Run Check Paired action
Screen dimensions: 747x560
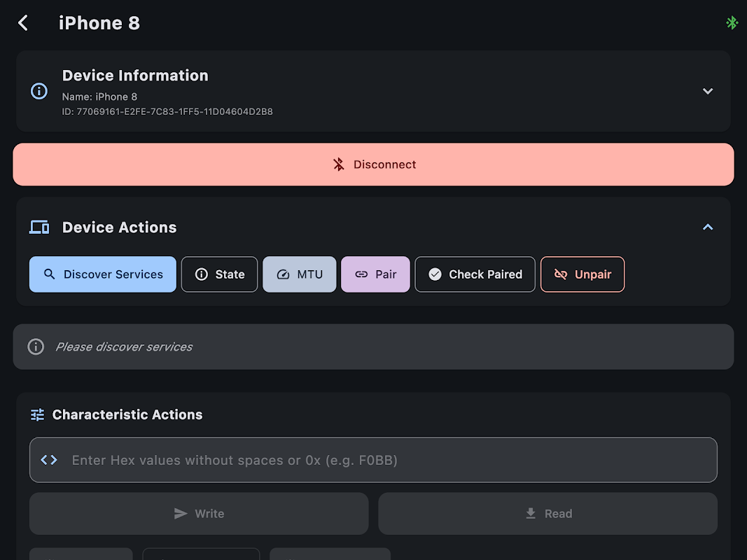[475, 274]
